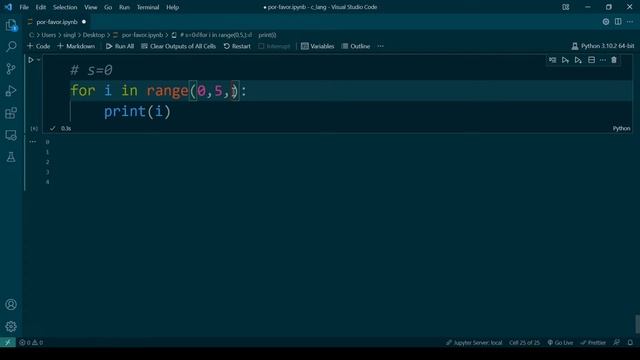This screenshot has width=640, height=360.
Task: Split the editor right
Action: pos(618,22)
